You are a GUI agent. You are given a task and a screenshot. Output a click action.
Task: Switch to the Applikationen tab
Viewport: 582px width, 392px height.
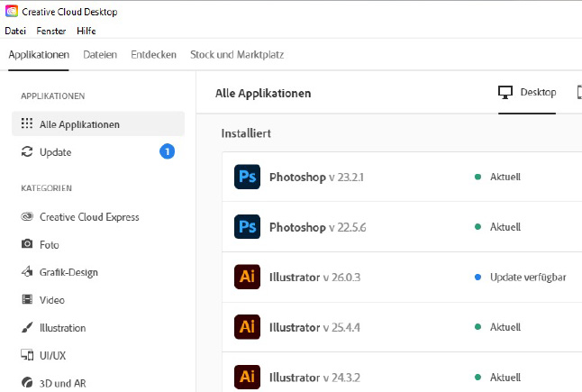39,55
